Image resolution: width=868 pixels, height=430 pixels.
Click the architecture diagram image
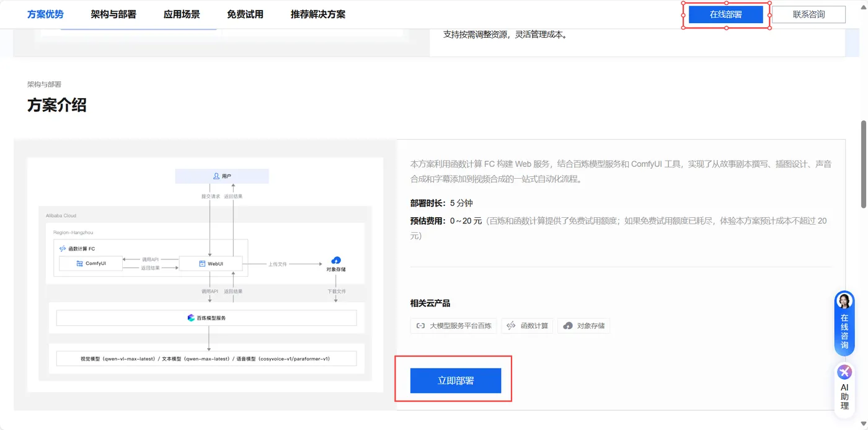[205, 275]
